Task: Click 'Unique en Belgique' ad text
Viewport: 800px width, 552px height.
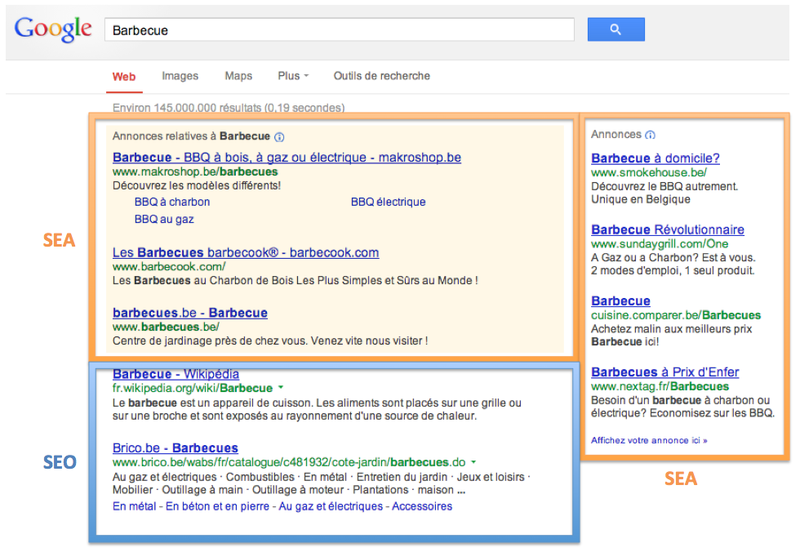Action: click(640, 199)
